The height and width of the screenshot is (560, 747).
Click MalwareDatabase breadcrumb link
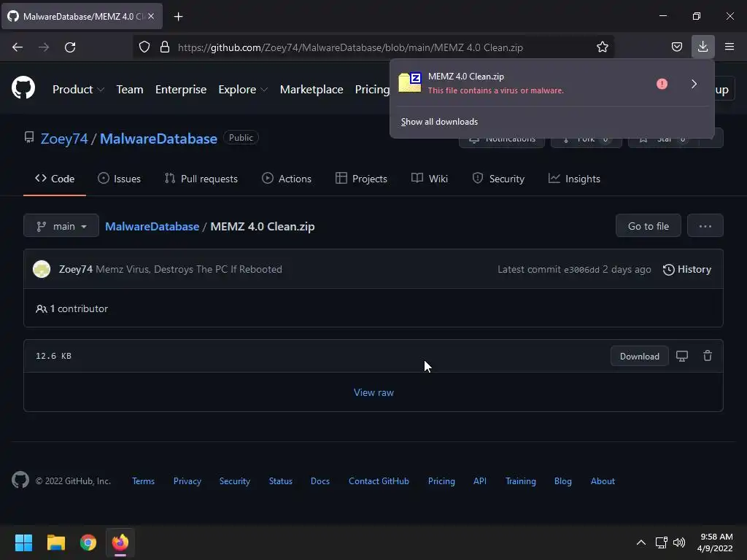click(x=152, y=227)
